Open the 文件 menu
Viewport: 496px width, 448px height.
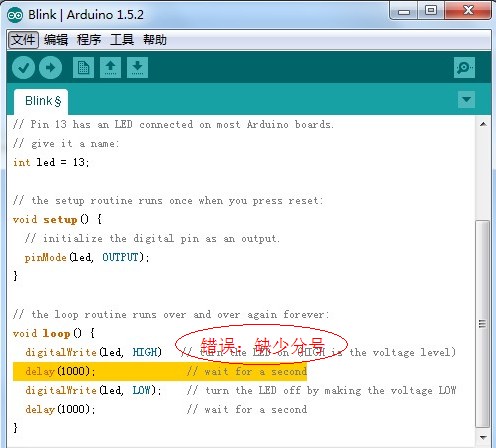point(23,40)
